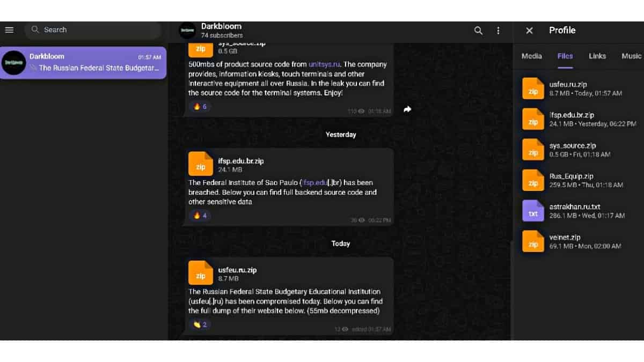This screenshot has width=644, height=362.
Task: Click the search icon in chat header
Action: [x=478, y=31]
